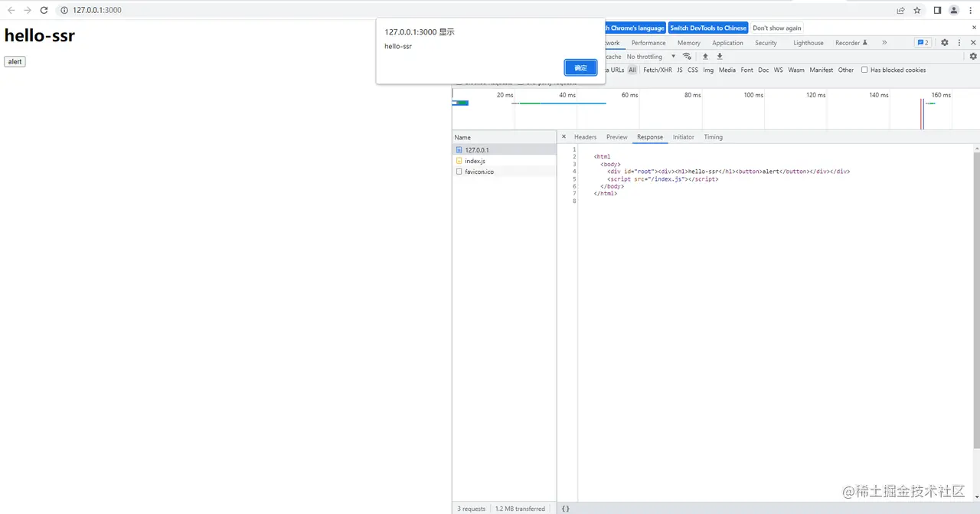Click the red load marker in the timeline overview
The height and width of the screenshot is (514, 980).
point(921,113)
